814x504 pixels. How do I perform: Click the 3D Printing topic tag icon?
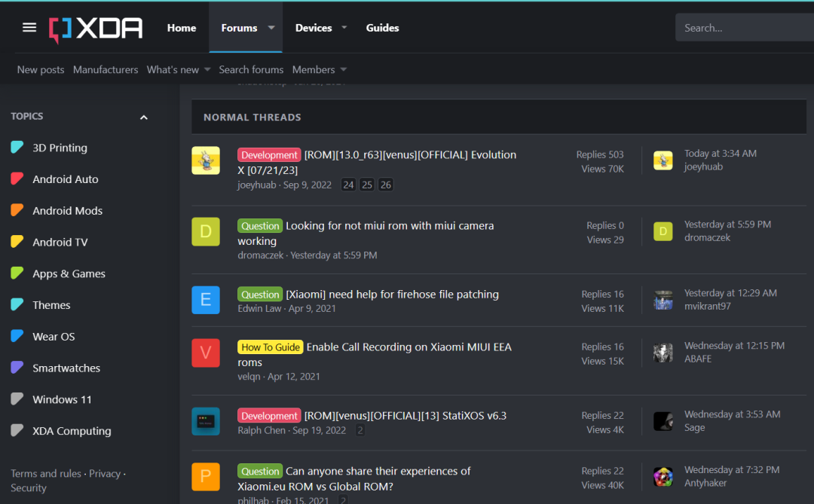17,148
